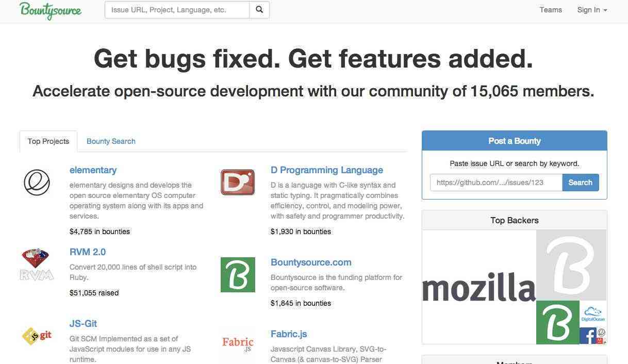Switch to the Bounty Search tab
The width and height of the screenshot is (628, 364).
111,141
